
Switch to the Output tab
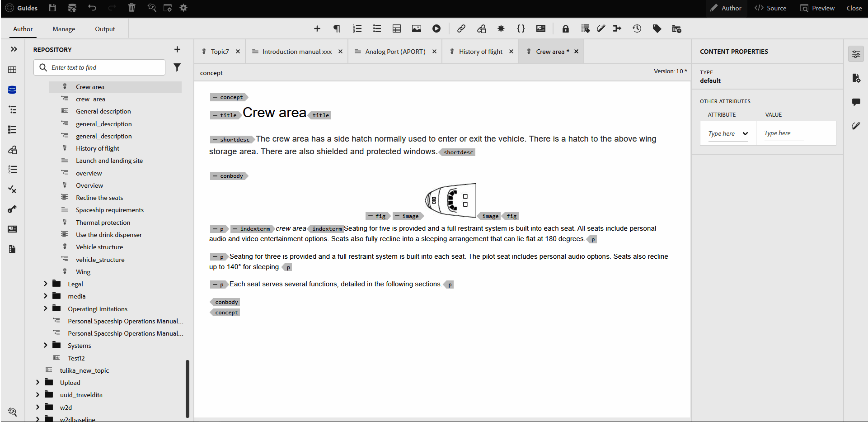click(105, 28)
